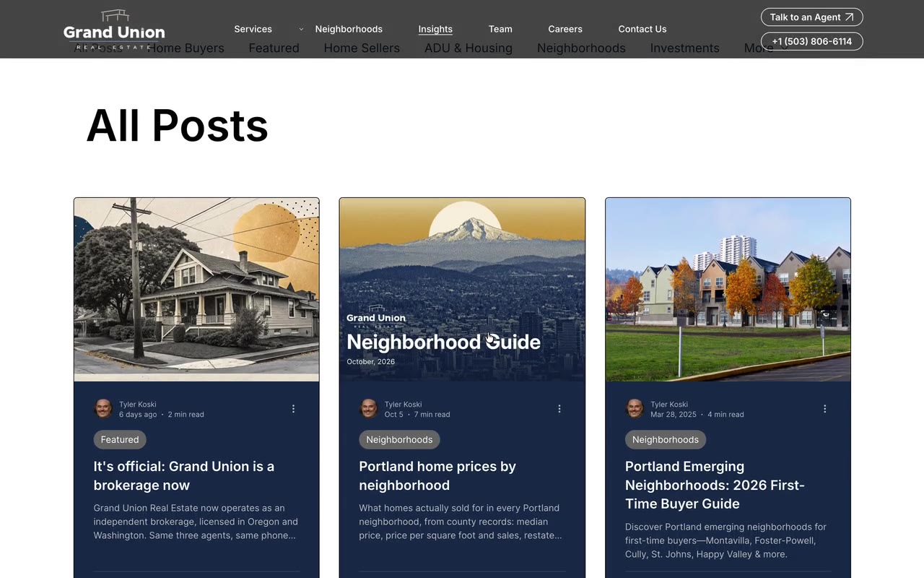Click Neighborhoods tag on Emerging Neighborhoods post

(x=666, y=439)
